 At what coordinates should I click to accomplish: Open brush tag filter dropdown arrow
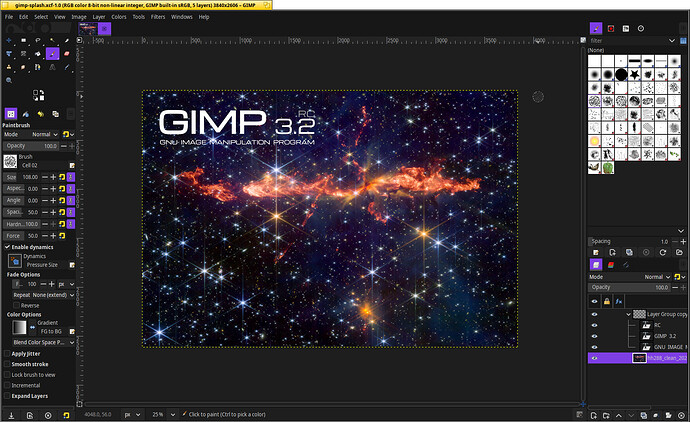click(672, 40)
